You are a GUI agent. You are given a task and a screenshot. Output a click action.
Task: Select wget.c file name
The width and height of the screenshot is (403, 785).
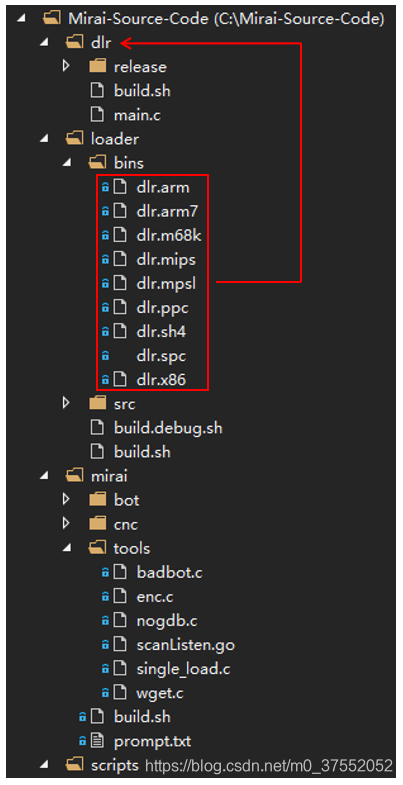[162, 693]
